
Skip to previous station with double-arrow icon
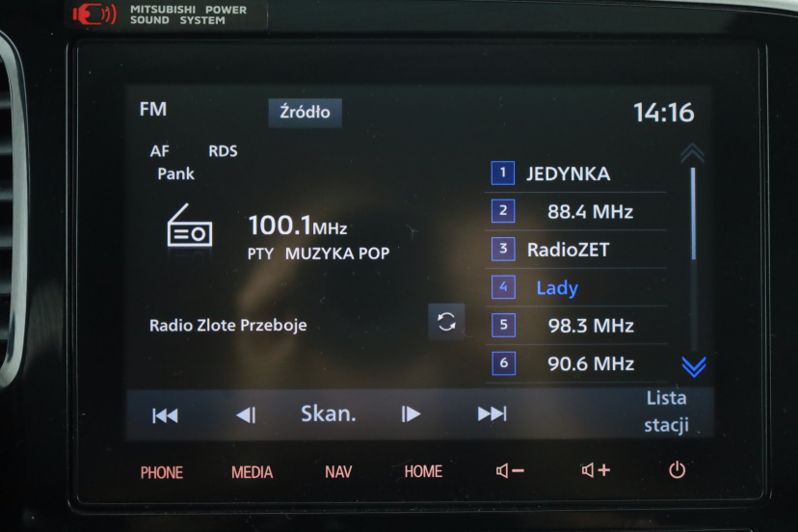(x=165, y=415)
